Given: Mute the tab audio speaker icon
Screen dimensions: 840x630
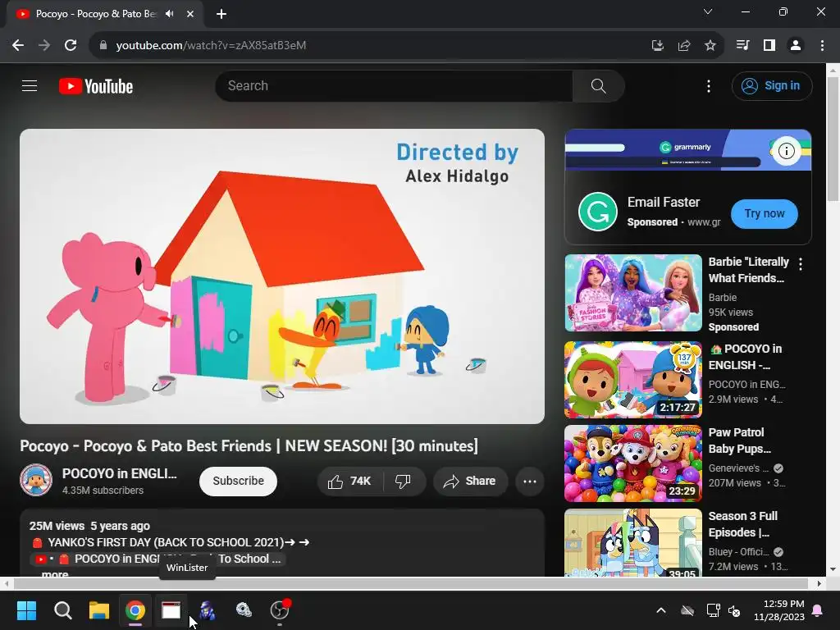Looking at the screenshot, I should pyautogui.click(x=170, y=14).
